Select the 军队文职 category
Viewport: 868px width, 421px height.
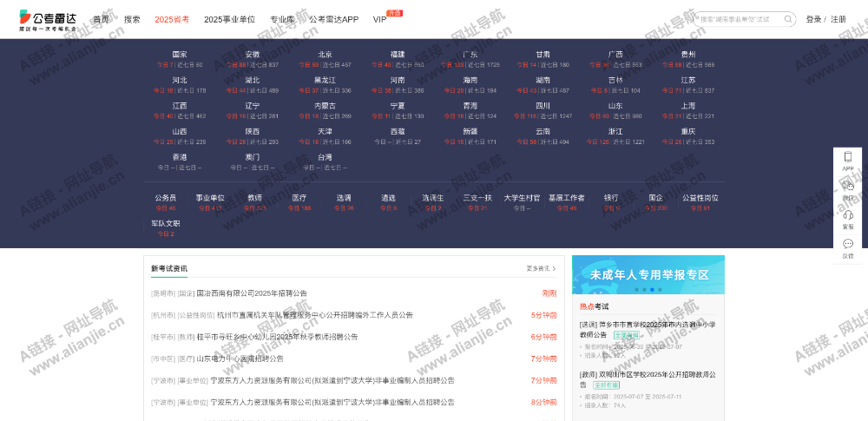pyautogui.click(x=165, y=223)
